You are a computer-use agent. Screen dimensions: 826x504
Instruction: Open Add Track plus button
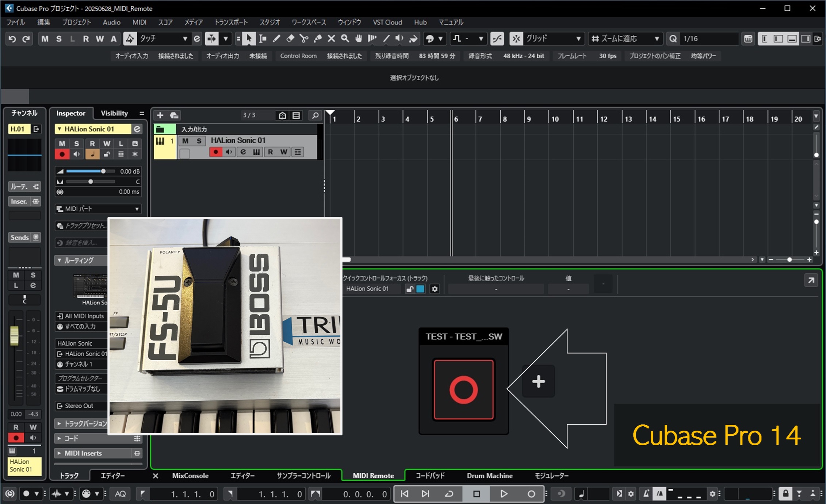(160, 115)
